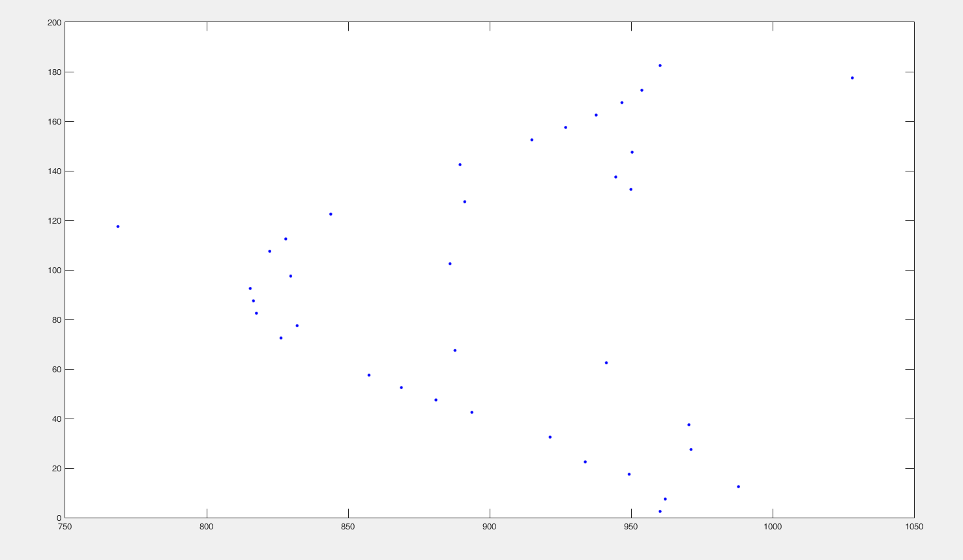The height and width of the screenshot is (560, 963).
Task: Click the y-axis tick label "100"
Action: tap(54, 271)
